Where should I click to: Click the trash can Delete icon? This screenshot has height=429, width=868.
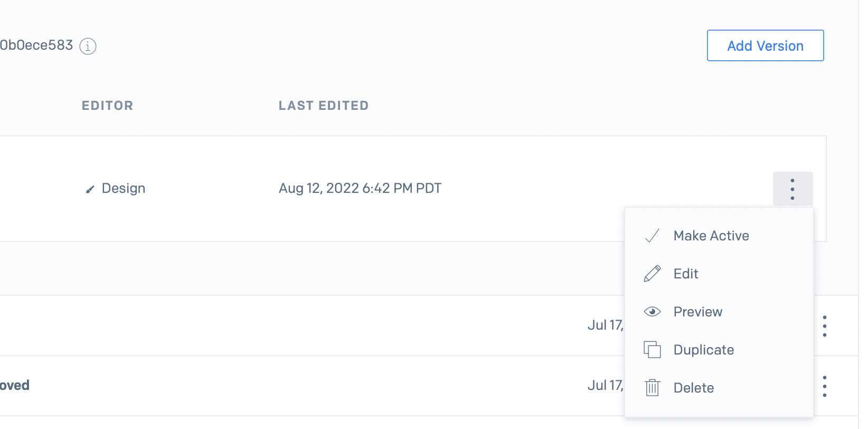coord(653,388)
